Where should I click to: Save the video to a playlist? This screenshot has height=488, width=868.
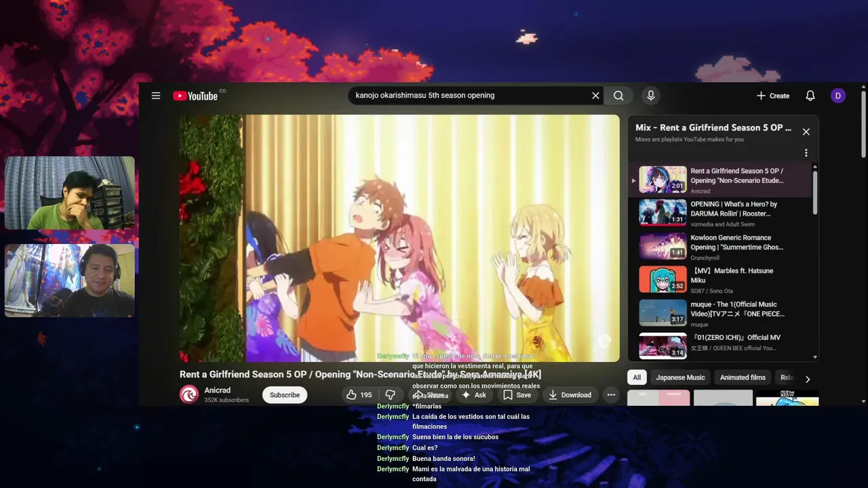(x=517, y=394)
